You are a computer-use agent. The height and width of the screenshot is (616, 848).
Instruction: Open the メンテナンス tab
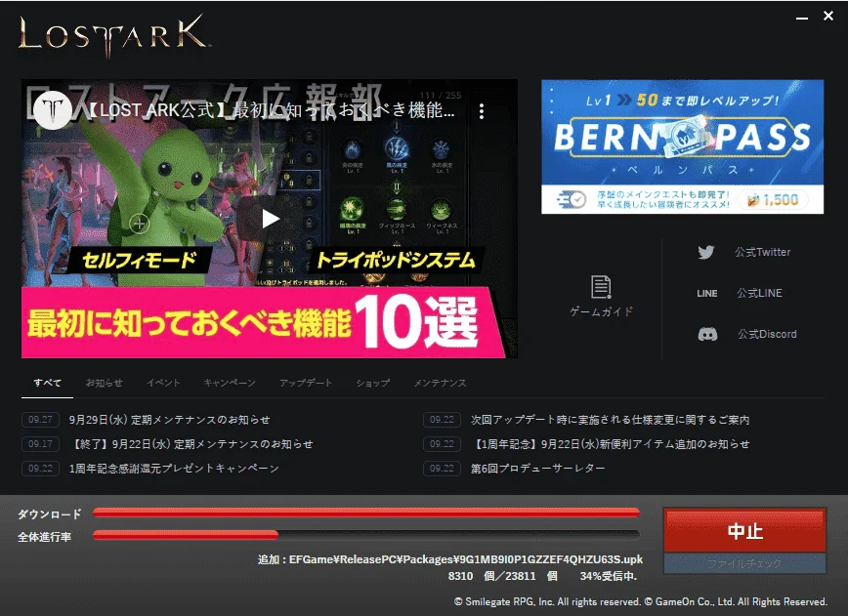(x=440, y=383)
